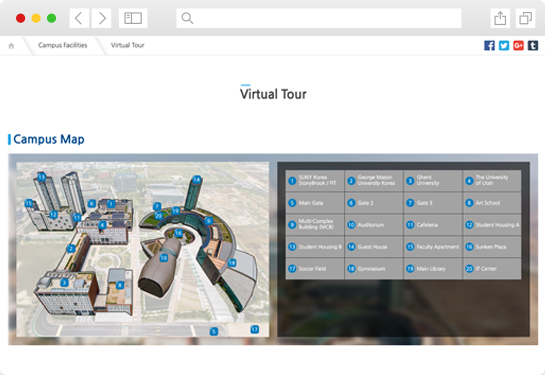Click map marker 7 on the map
Viewport: 545px width, 375px height.
coord(157,206)
